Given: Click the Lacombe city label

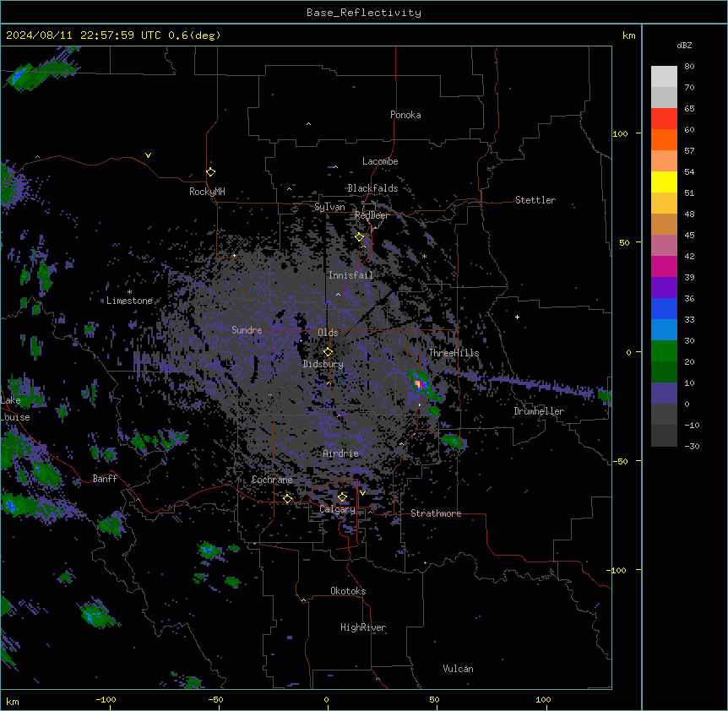Looking at the screenshot, I should click(x=380, y=161).
